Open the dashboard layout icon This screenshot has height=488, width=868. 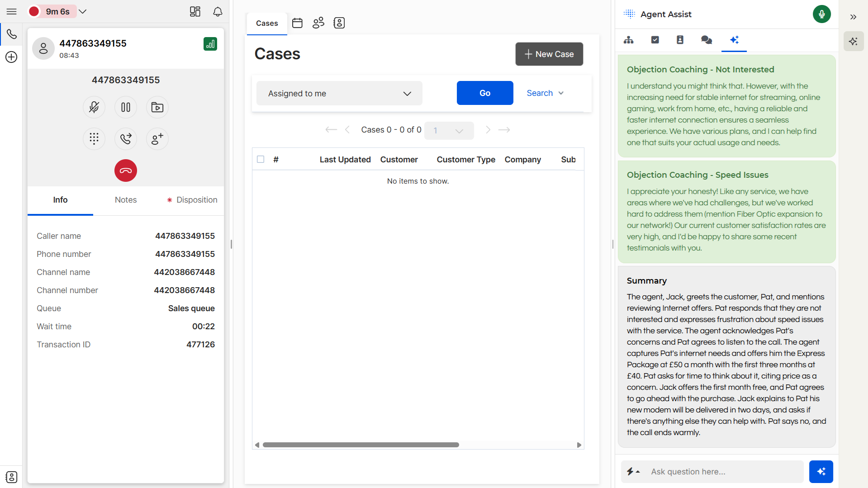click(x=195, y=11)
